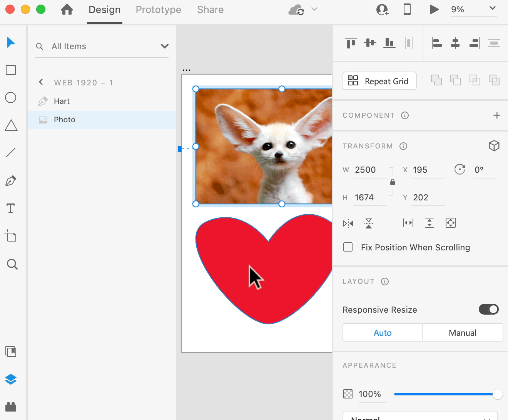The image size is (508, 420).
Task: Select the Hart layer
Action: [x=102, y=101]
